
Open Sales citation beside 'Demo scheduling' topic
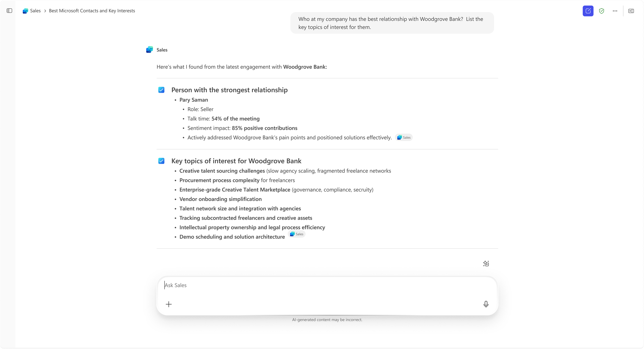pos(297,234)
